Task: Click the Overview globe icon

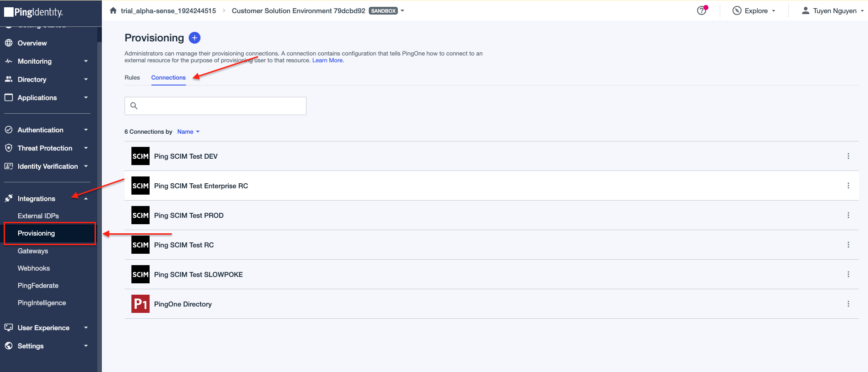Action: point(9,43)
